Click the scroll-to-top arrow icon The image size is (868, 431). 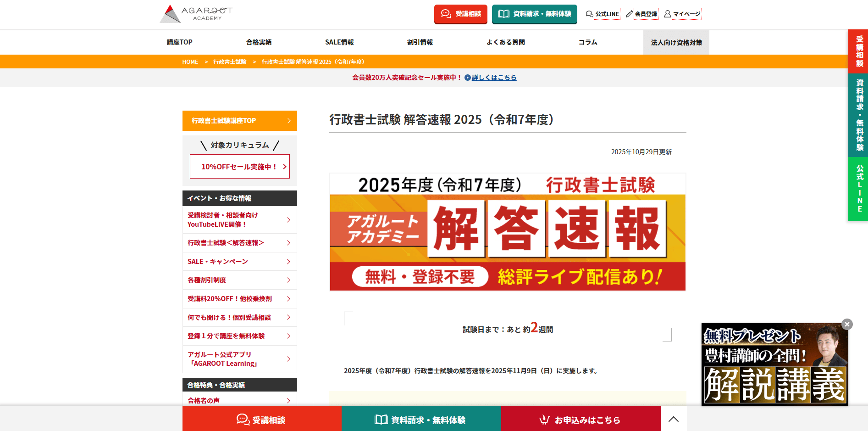click(673, 419)
